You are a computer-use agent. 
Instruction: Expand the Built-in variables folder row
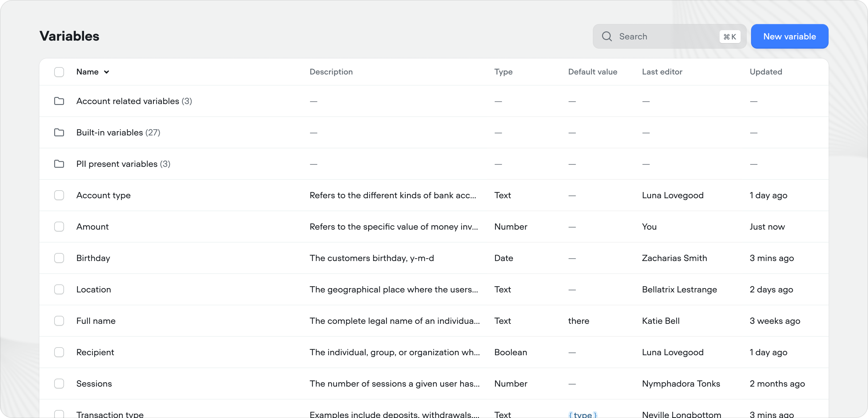(118, 132)
